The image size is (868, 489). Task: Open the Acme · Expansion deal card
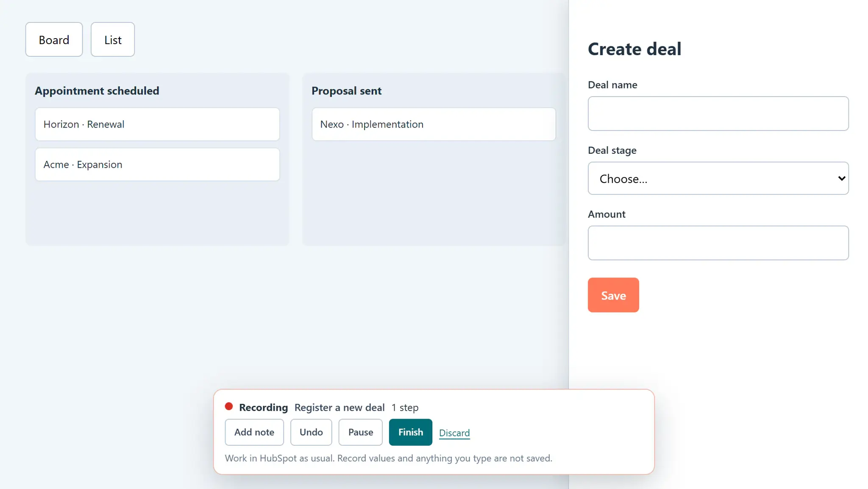pyautogui.click(x=157, y=164)
